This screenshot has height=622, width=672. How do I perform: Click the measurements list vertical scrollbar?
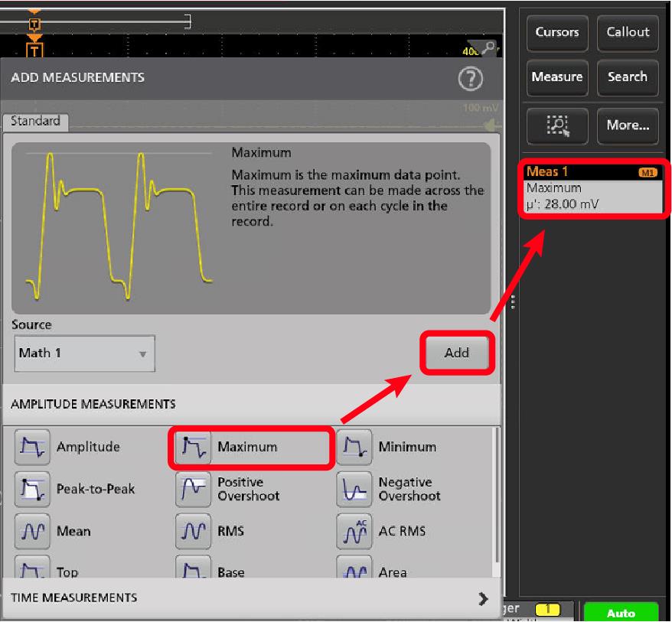(497, 497)
